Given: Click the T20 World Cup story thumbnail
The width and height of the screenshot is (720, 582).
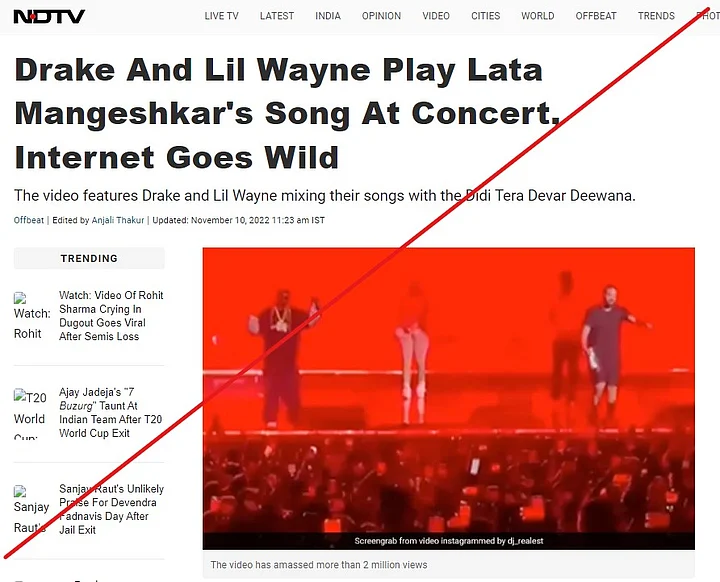Looking at the screenshot, I should pos(30,413).
